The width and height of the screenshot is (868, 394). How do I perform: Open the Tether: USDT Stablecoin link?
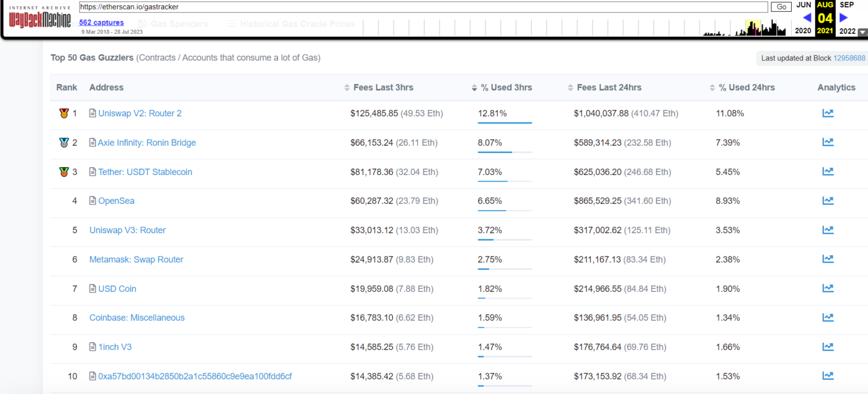[145, 172]
